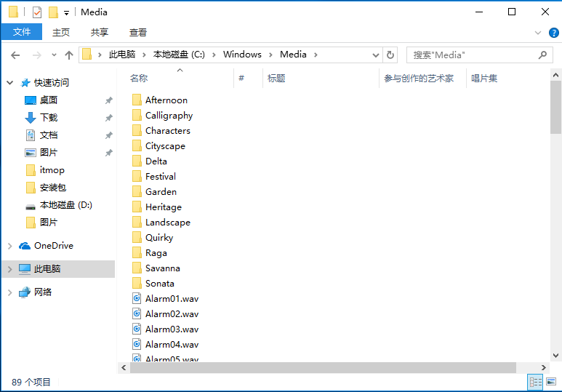
Task: Open 文档 in quick access
Action: pos(49,135)
